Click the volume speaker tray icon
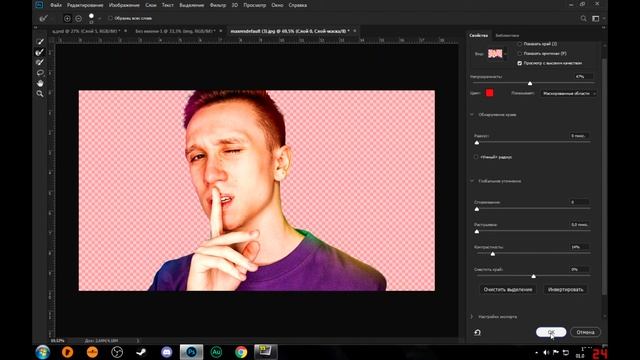Viewport: 640px width, 360px height. pyautogui.click(x=546, y=353)
